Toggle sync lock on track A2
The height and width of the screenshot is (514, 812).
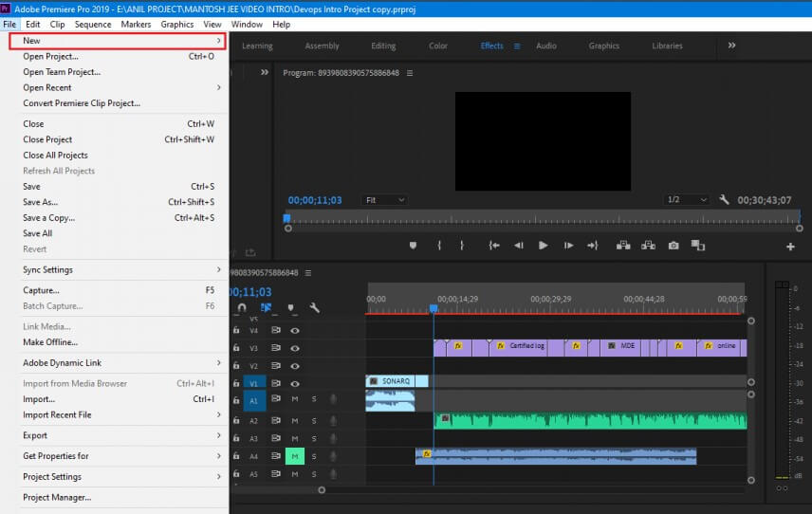pos(275,420)
